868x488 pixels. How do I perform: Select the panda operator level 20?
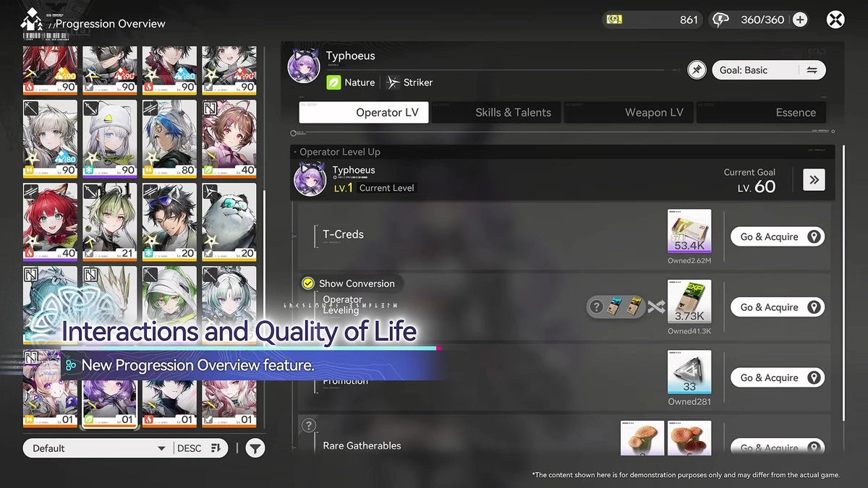tap(229, 221)
